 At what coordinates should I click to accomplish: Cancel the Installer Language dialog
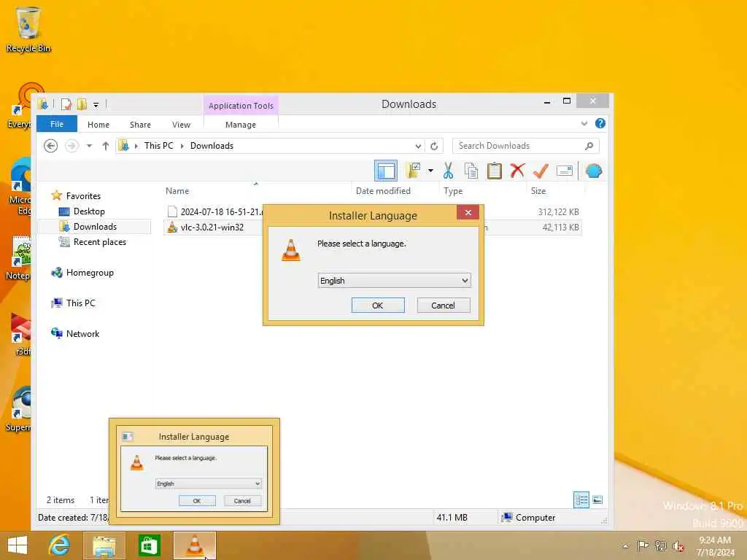click(x=443, y=306)
